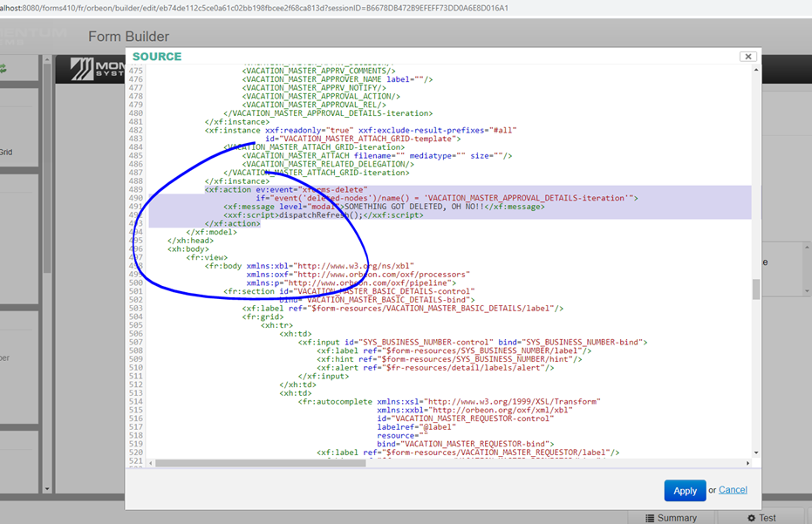Click line number 507 in the gutter
This screenshot has height=524, width=812.
pos(136,343)
